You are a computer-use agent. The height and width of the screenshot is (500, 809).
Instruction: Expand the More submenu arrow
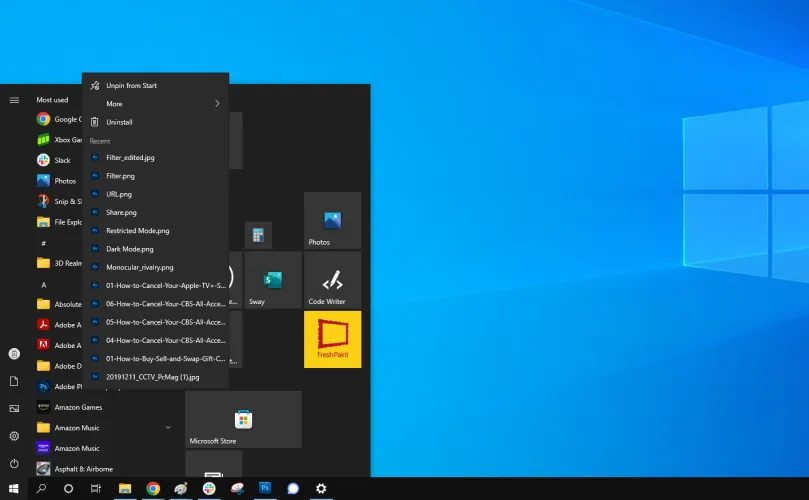217,104
